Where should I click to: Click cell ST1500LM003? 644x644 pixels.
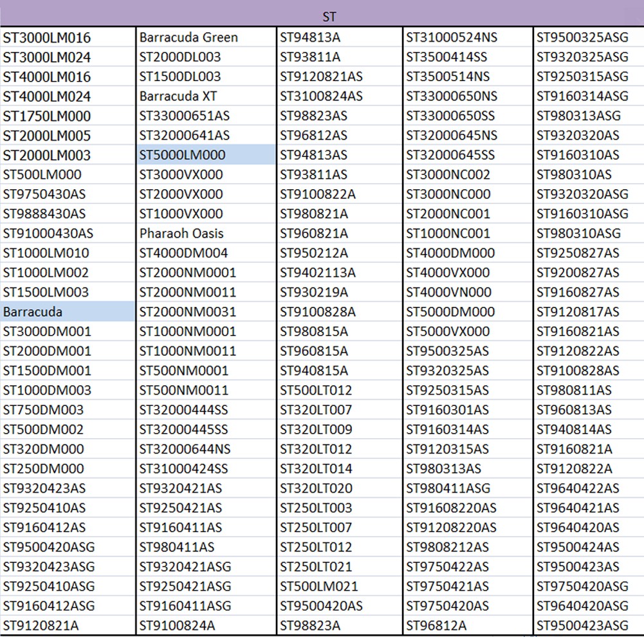click(68, 292)
